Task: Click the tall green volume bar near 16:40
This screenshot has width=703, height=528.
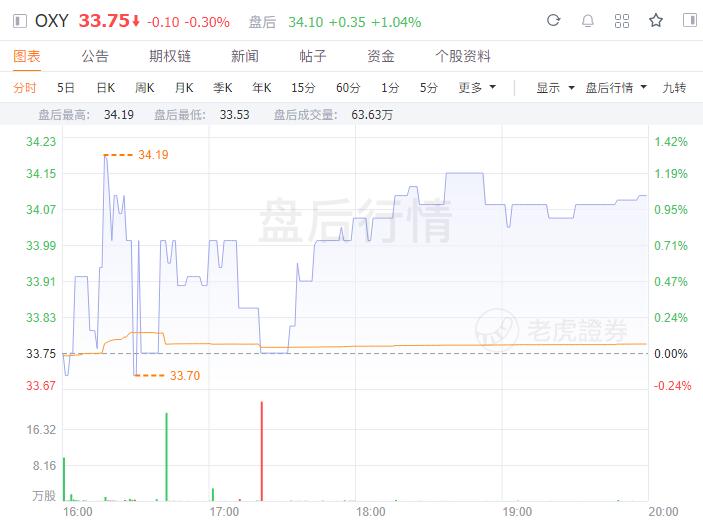Action: (167, 457)
